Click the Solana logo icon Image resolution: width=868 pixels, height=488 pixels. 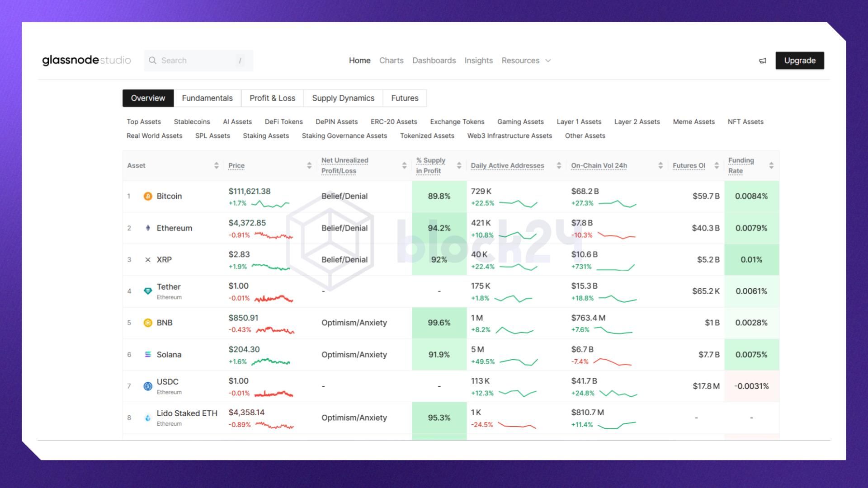(x=148, y=354)
